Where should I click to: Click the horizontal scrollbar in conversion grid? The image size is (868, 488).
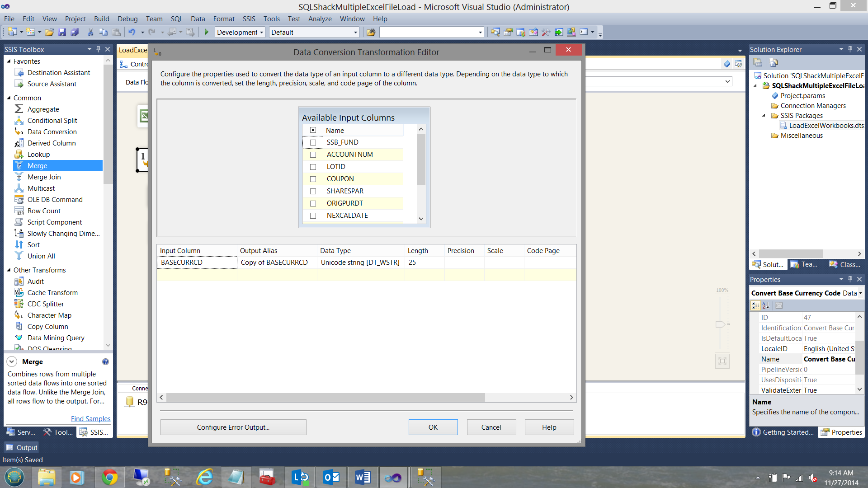(x=325, y=398)
